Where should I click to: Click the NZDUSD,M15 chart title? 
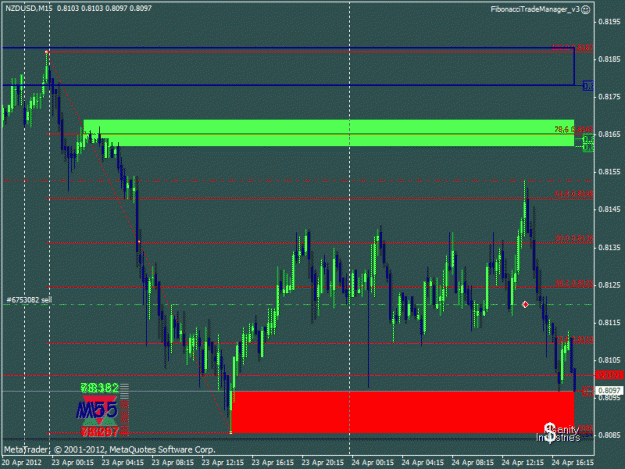click(29, 8)
